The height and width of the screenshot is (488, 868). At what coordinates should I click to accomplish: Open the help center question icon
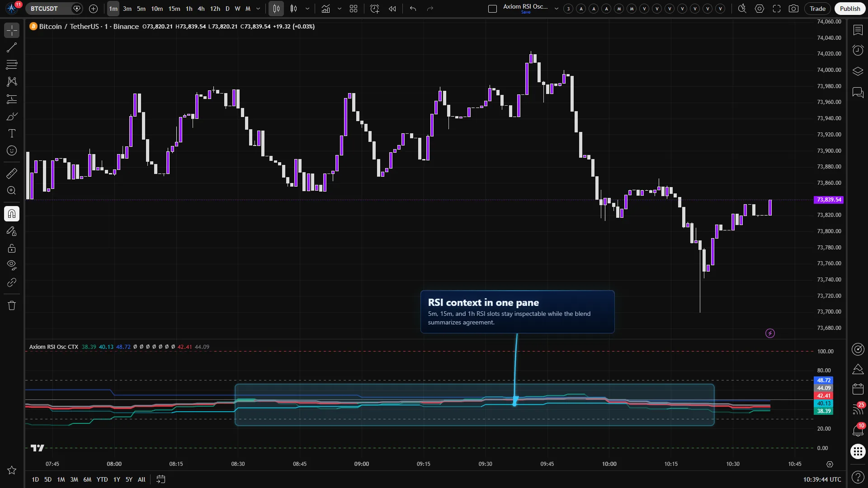pyautogui.click(x=858, y=477)
